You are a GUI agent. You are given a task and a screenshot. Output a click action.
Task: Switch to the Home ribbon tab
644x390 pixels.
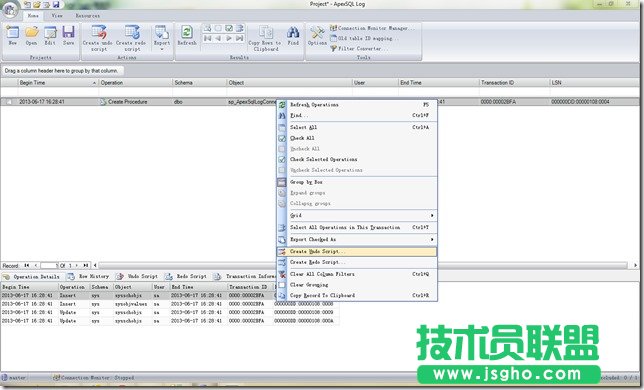click(33, 16)
